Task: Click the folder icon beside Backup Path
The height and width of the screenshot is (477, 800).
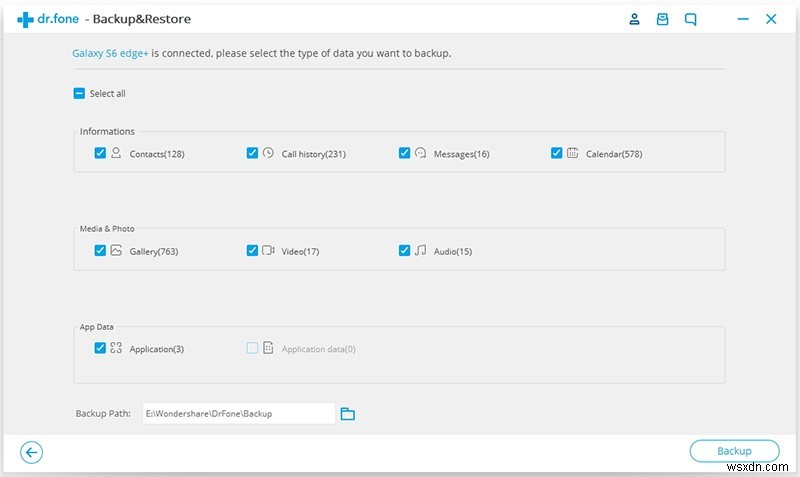Action: pos(348,413)
